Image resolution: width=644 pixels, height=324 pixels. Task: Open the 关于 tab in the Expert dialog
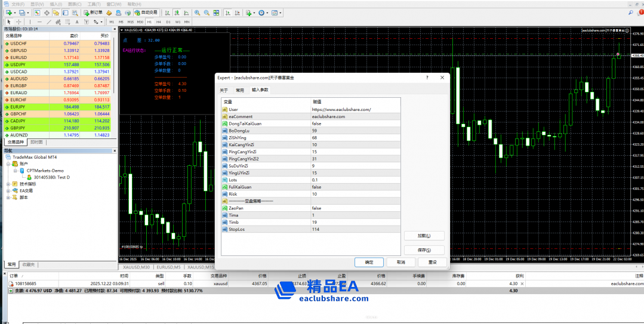[224, 90]
